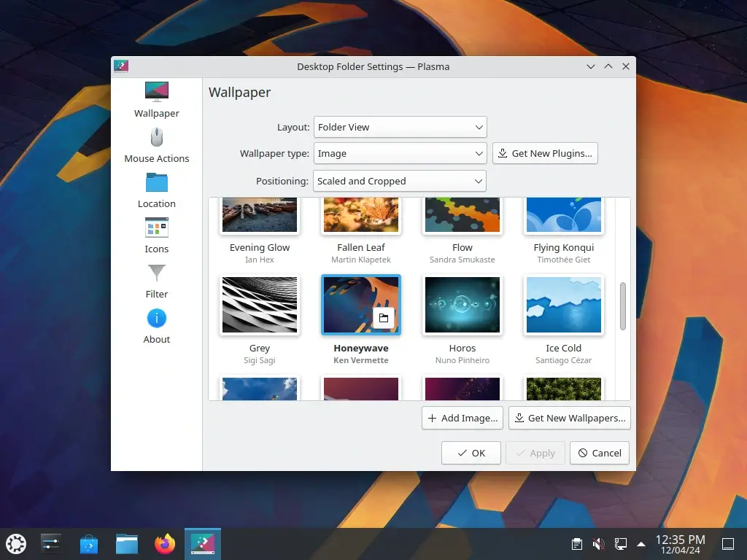Open the Filter settings page
This screenshot has height=560, width=747.
156,280
